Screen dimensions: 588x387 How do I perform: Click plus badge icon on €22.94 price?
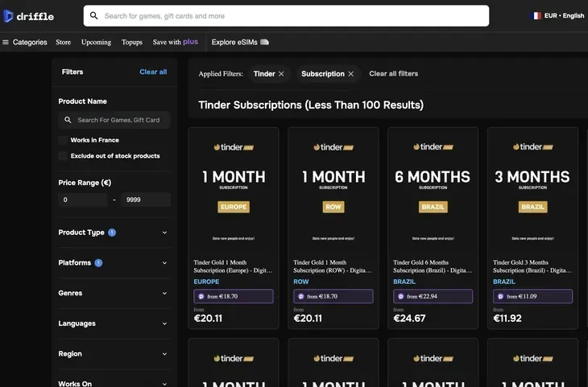point(400,296)
